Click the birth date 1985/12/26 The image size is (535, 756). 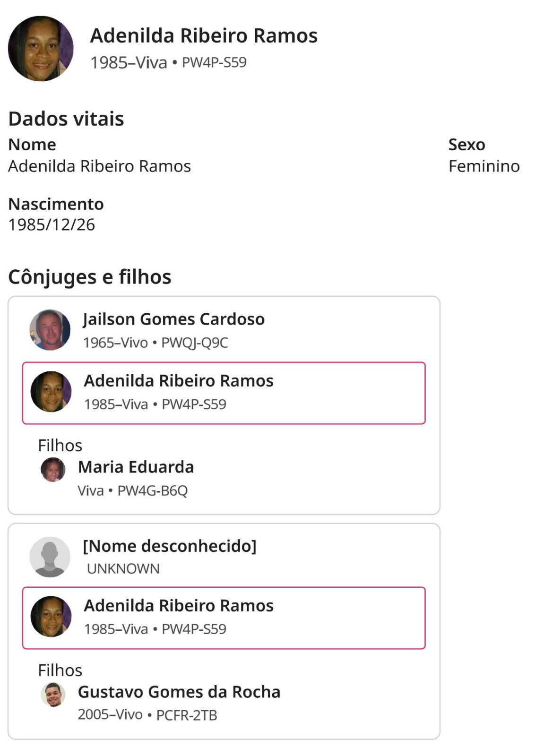tap(52, 225)
